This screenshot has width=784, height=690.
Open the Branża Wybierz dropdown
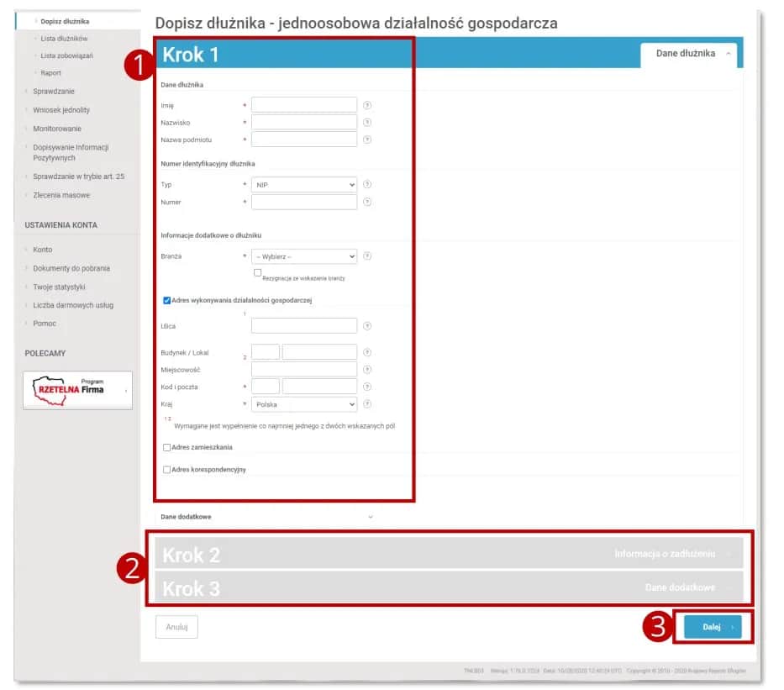tap(303, 256)
